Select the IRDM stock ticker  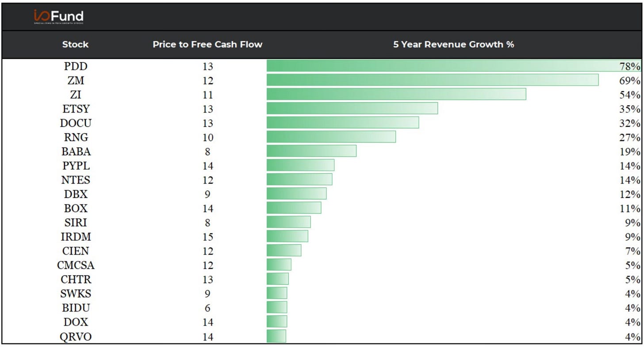tap(76, 236)
